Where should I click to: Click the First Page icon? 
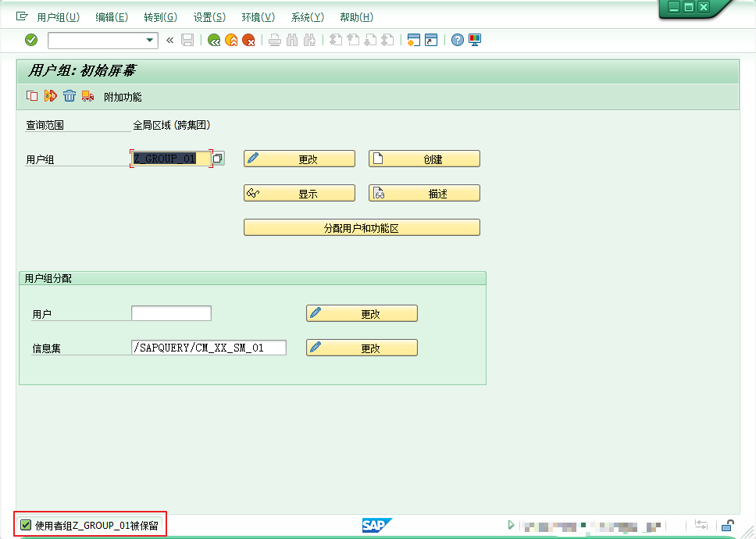336,40
